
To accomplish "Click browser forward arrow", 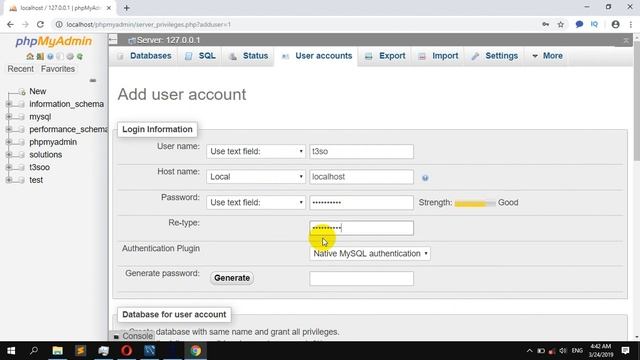I will pyautogui.click(x=25, y=24).
